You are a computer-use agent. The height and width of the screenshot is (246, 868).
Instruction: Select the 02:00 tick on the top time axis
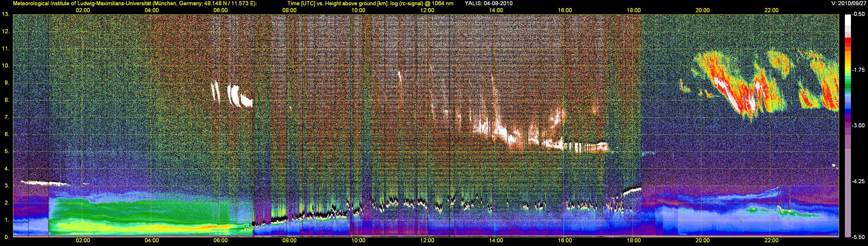83,10
